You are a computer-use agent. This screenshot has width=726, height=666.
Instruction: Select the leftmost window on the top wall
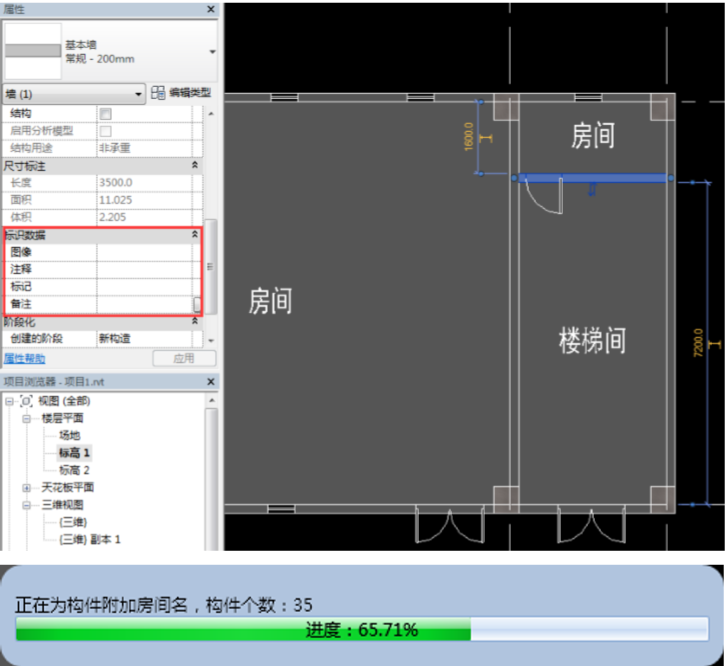click(284, 97)
